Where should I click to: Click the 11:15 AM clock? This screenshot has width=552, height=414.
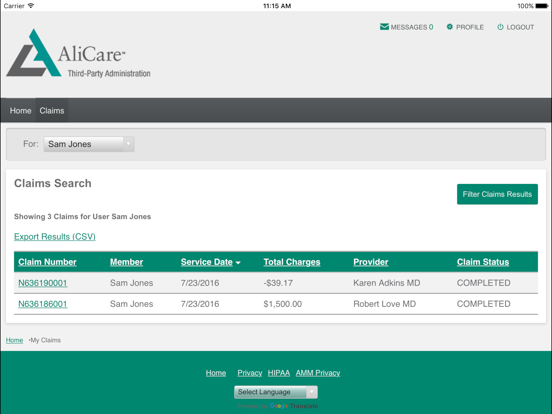click(x=277, y=6)
